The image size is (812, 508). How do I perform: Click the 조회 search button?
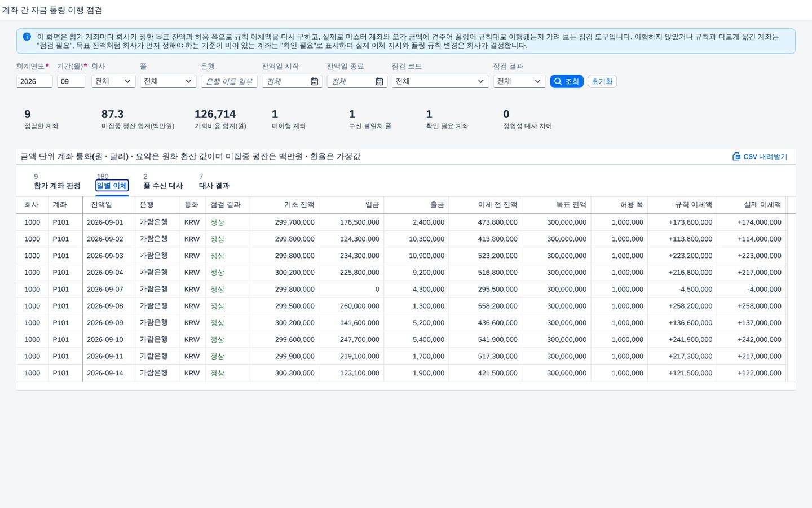click(567, 81)
